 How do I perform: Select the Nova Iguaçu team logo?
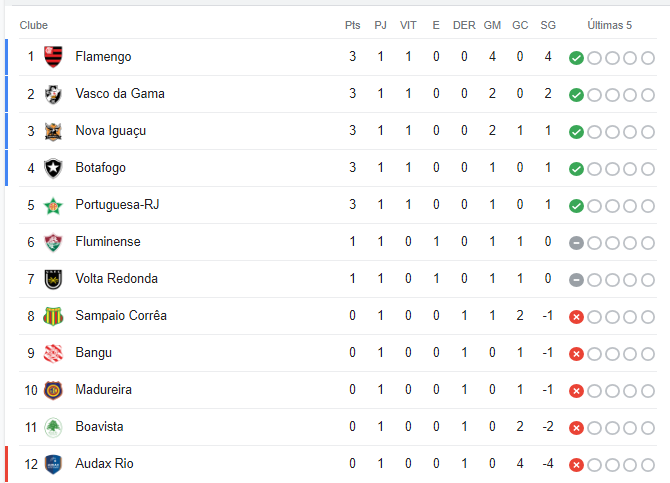[x=53, y=131]
